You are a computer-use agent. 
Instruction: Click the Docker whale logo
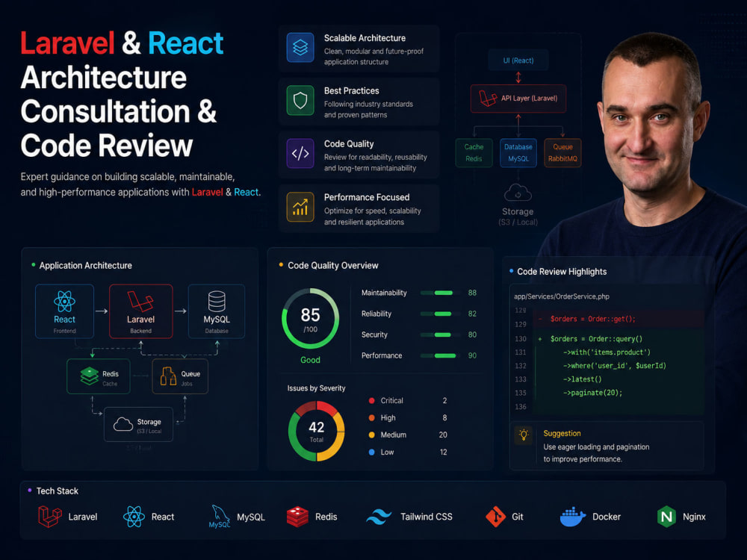(573, 517)
